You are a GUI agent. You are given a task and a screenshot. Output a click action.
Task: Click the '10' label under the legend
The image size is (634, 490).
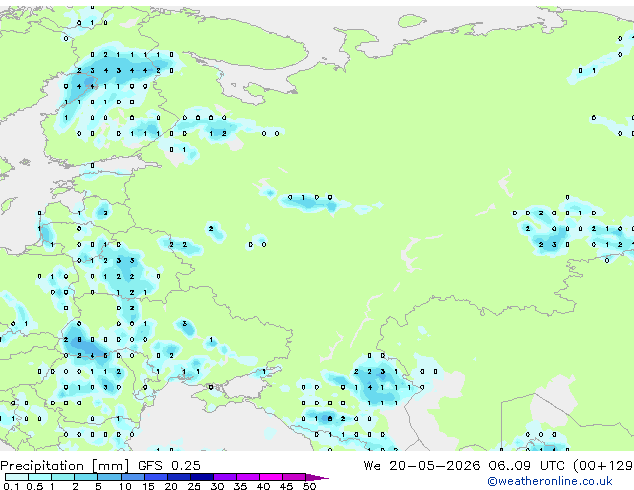125,486
